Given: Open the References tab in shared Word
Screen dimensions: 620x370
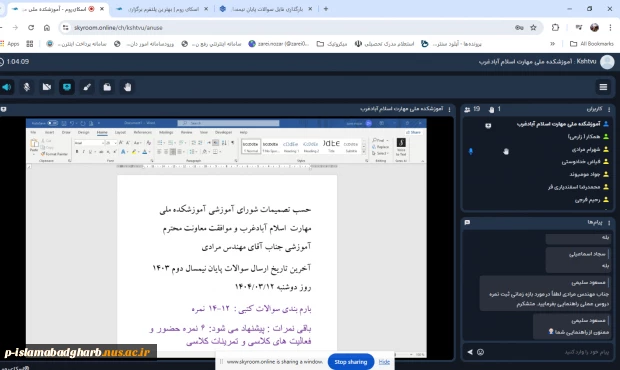Looking at the screenshot, I should (x=143, y=132).
